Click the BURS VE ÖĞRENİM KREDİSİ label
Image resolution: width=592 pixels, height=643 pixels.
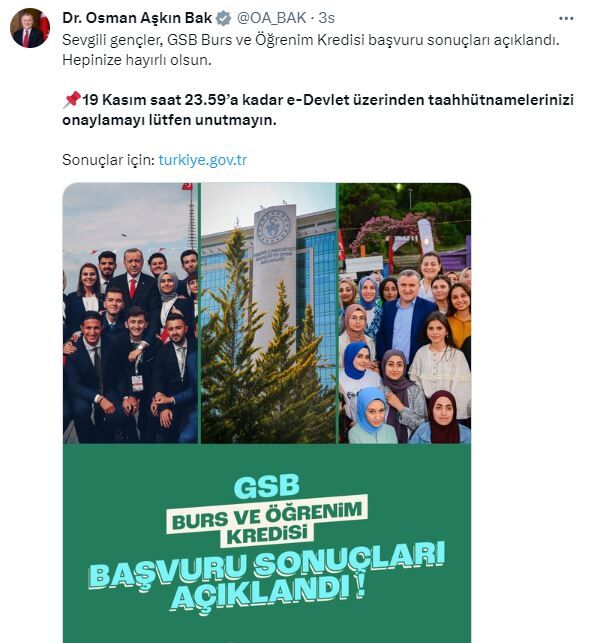click(266, 521)
